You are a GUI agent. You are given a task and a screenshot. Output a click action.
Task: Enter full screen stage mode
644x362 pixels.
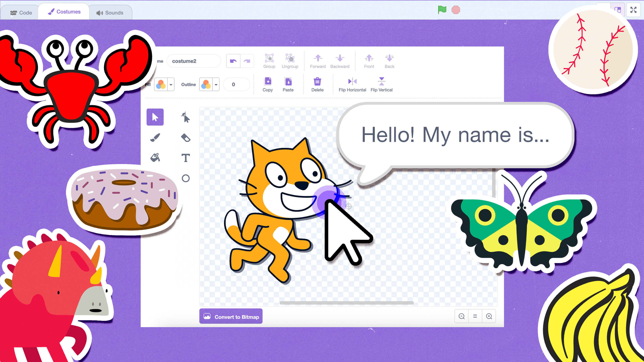point(633,10)
